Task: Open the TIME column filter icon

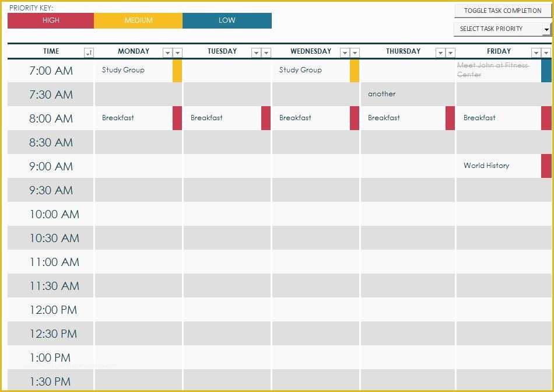Action: pyautogui.click(x=89, y=52)
